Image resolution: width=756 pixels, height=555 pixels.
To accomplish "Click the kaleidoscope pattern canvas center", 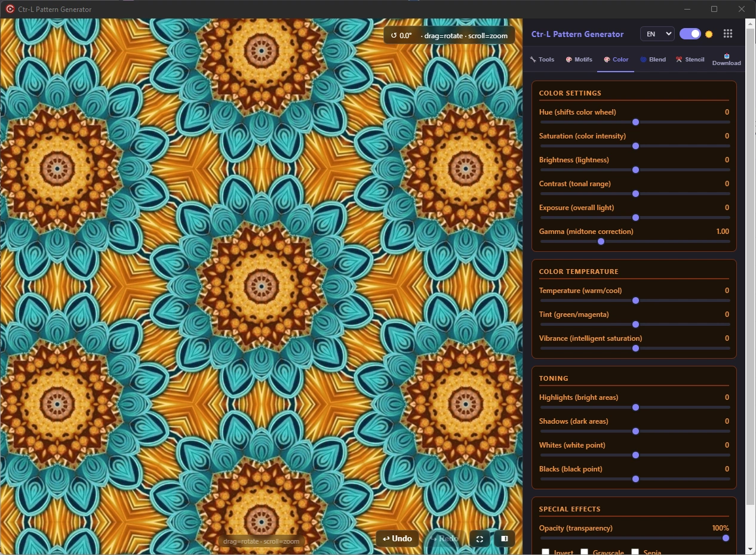I will [x=262, y=286].
